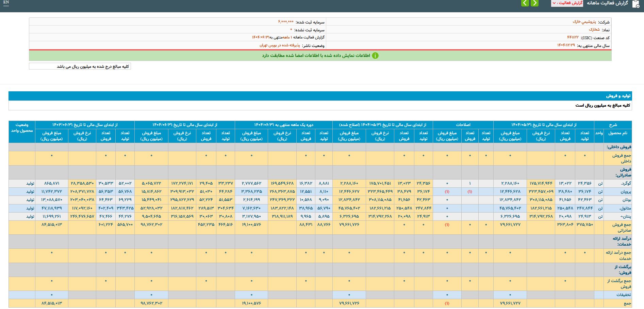The height and width of the screenshot is (309, 644).
Task: Open the گزارش فعالیت dropdown
Action: click(567, 3)
